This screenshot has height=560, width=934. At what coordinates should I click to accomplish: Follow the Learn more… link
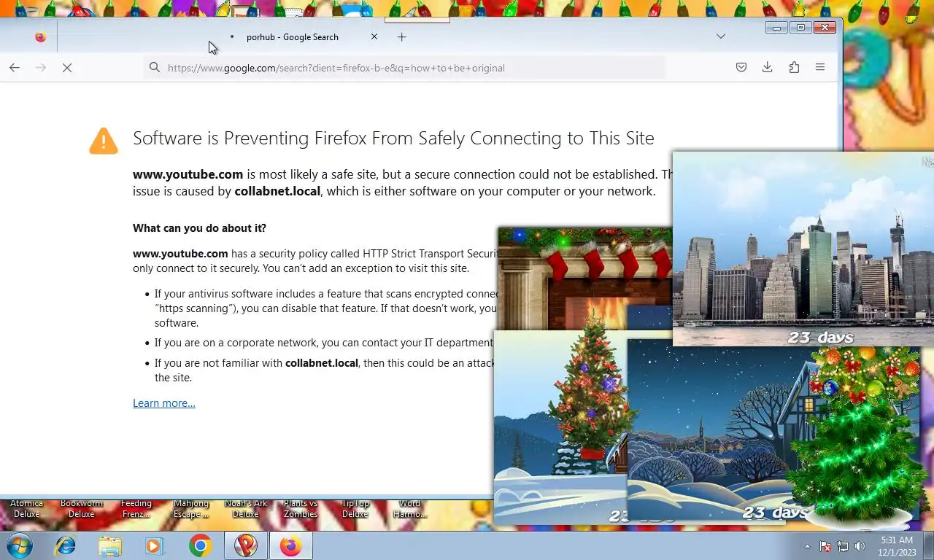click(164, 403)
